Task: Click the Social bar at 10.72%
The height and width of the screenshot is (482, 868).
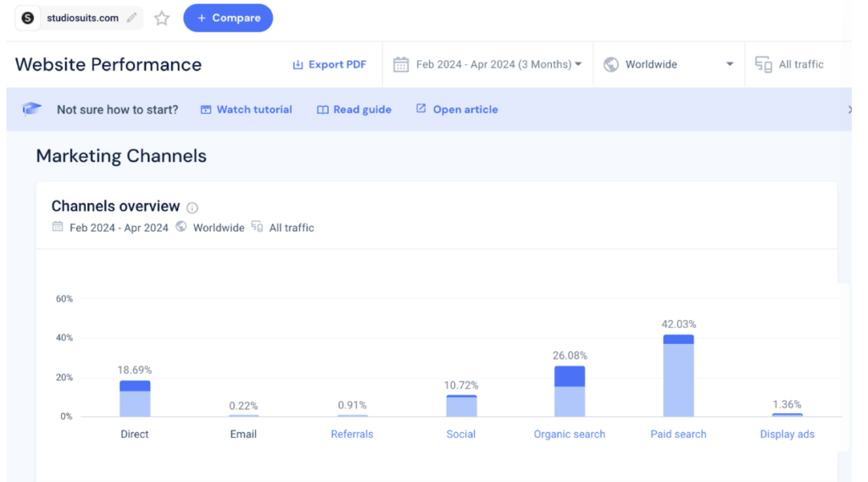Action: click(461, 406)
